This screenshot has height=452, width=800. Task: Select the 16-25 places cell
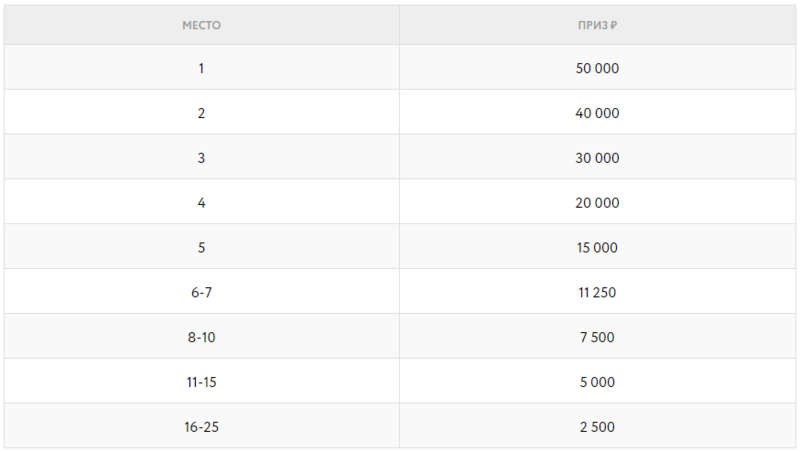click(202, 426)
